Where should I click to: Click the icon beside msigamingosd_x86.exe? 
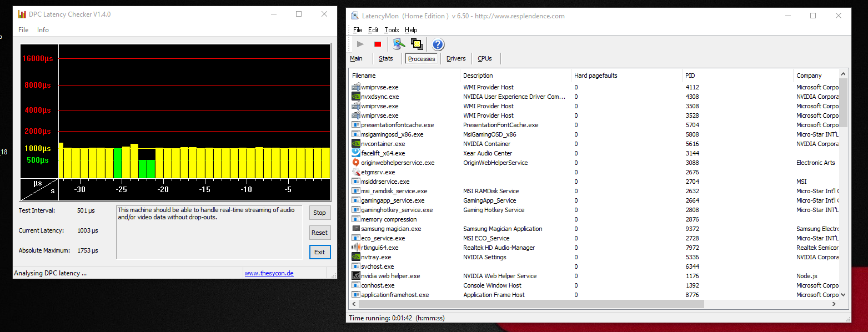click(356, 134)
